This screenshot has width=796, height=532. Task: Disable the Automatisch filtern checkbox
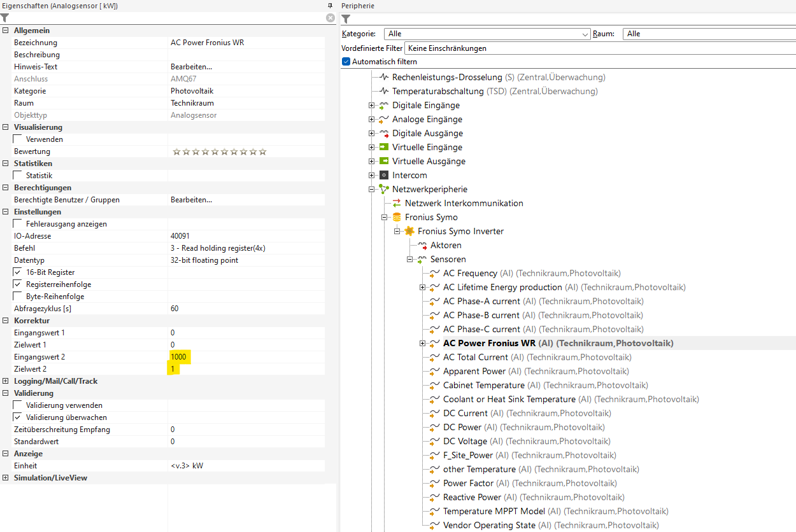(x=346, y=62)
